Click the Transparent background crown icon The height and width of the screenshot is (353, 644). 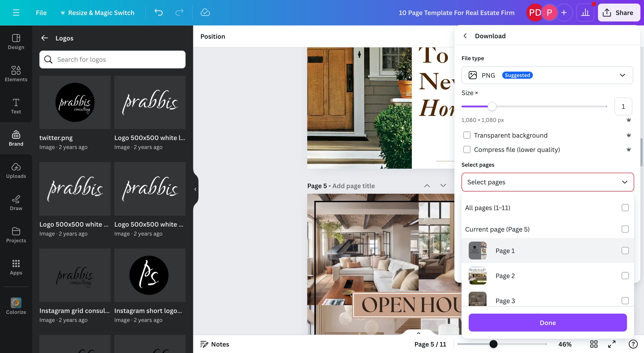coord(629,135)
